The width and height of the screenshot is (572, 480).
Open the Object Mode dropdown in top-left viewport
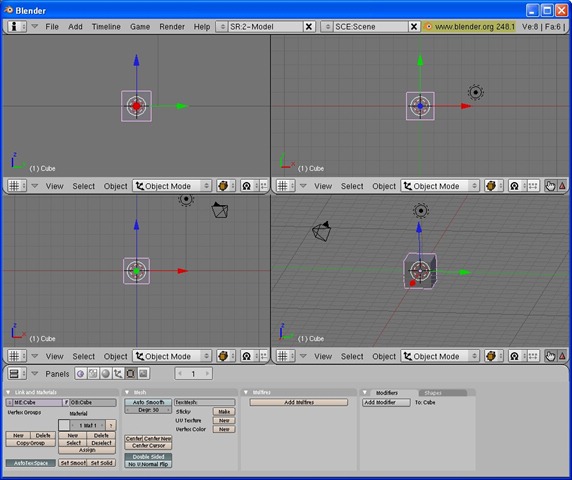tap(172, 186)
